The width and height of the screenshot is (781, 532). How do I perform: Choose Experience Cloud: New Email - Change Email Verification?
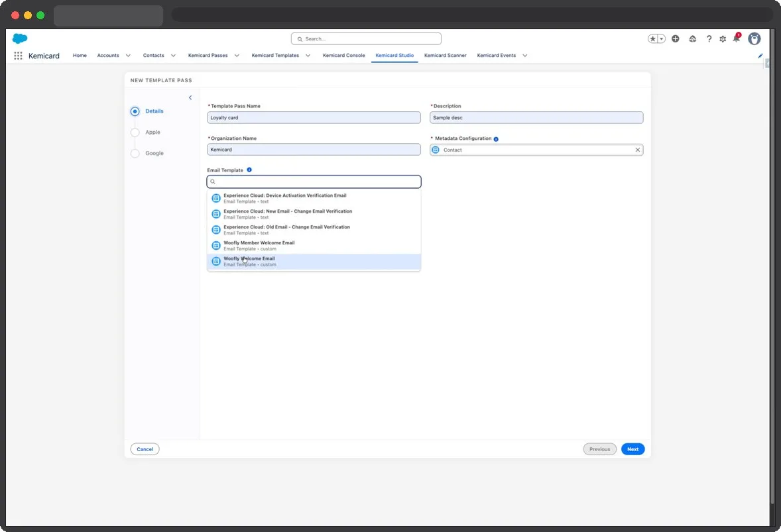point(314,214)
